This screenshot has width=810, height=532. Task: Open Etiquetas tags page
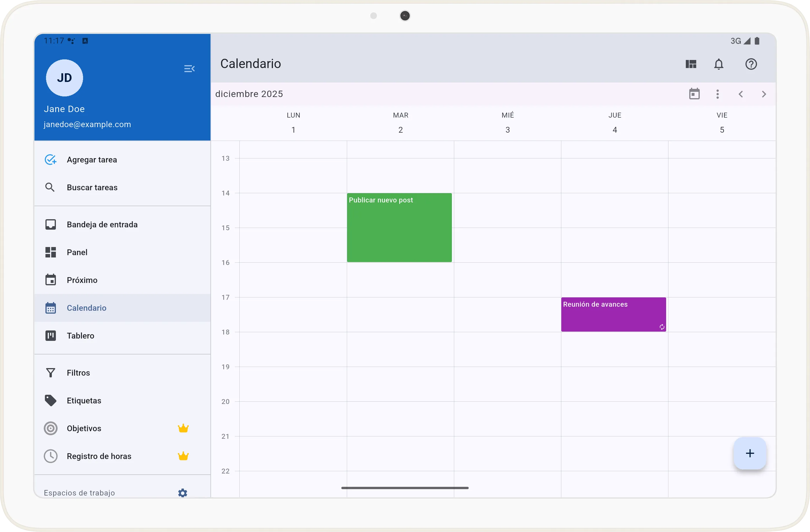[x=84, y=401]
